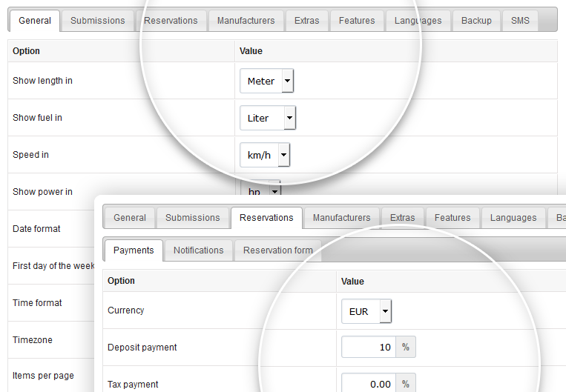Viewport: 566px width, 392px height.
Task: Open the Languages tab in lower panel
Action: pos(513,218)
